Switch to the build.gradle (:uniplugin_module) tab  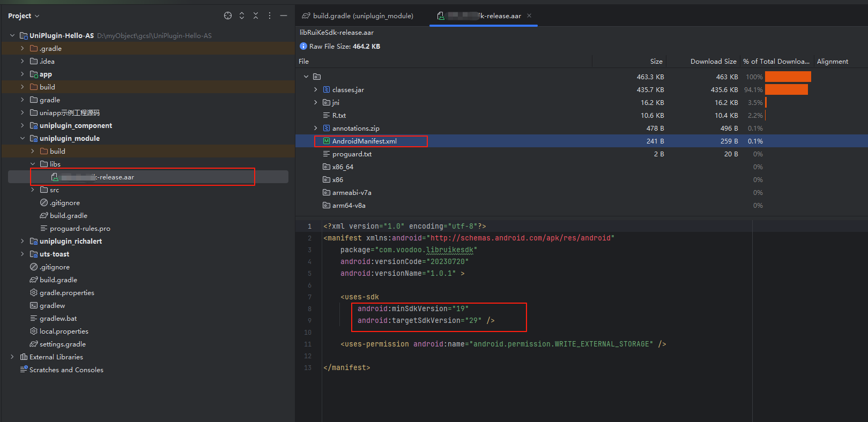[358, 16]
